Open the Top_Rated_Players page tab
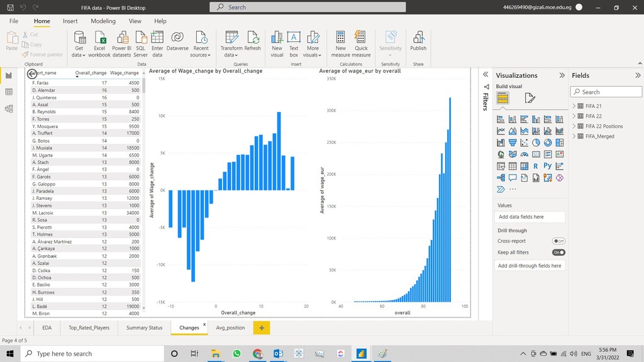 (89, 327)
